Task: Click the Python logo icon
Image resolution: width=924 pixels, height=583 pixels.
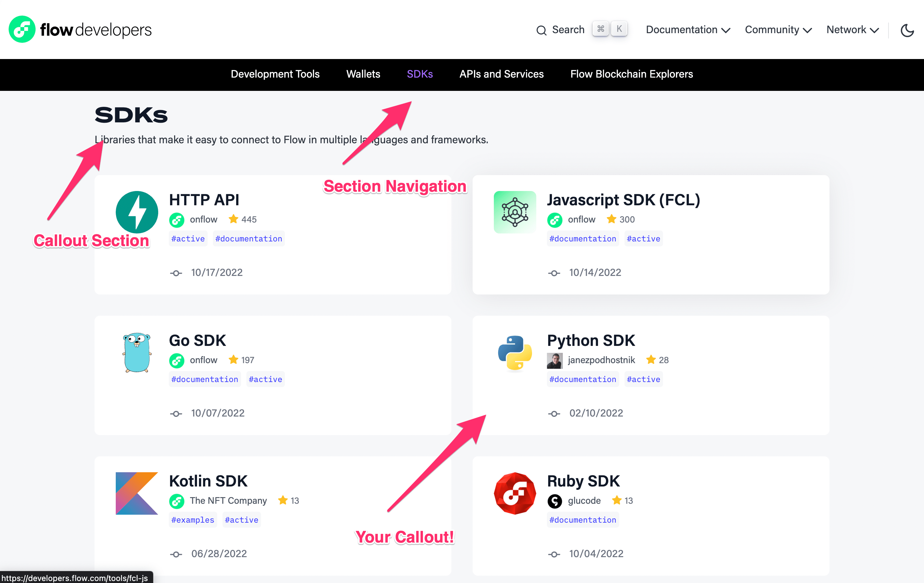Action: [x=515, y=352]
